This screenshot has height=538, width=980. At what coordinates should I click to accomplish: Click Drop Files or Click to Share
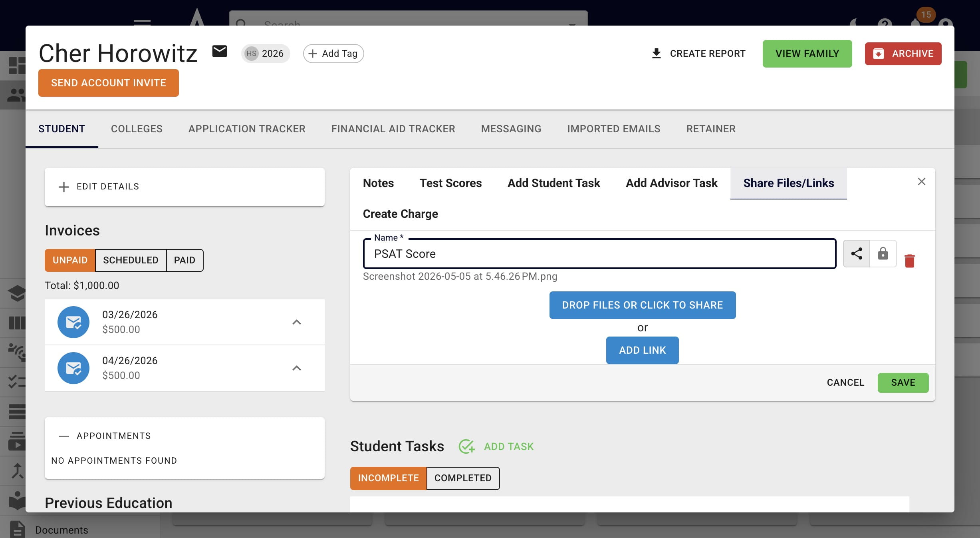(x=642, y=305)
